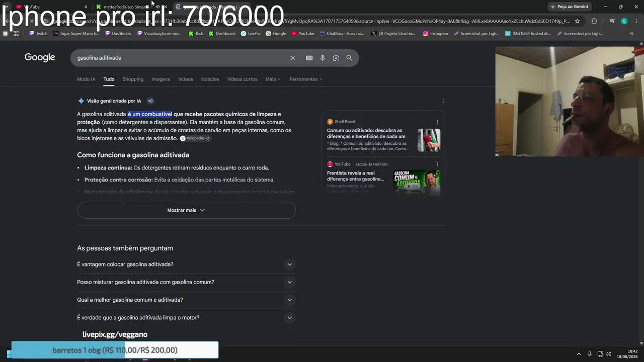The width and height of the screenshot is (644, 362).
Task: Open the Visualização de mo... bookmark
Action: click(x=159, y=34)
